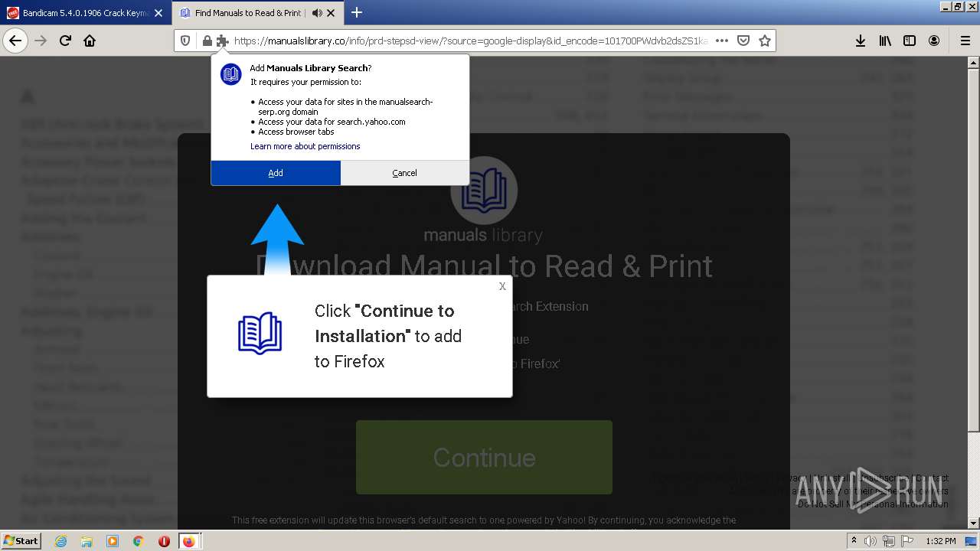
Task: Click the Download Manual to Read & Print heading
Action: click(484, 266)
